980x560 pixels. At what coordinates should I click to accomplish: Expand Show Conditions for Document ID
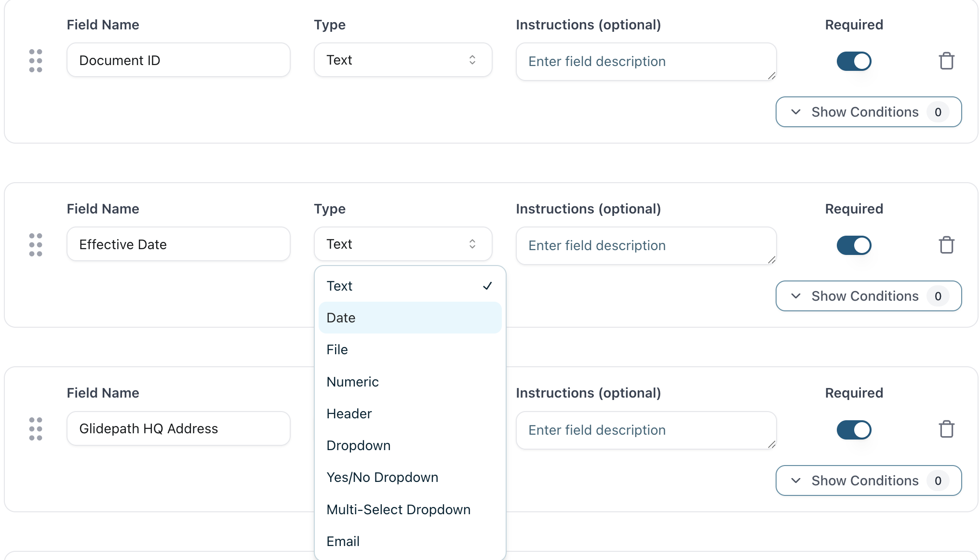868,112
